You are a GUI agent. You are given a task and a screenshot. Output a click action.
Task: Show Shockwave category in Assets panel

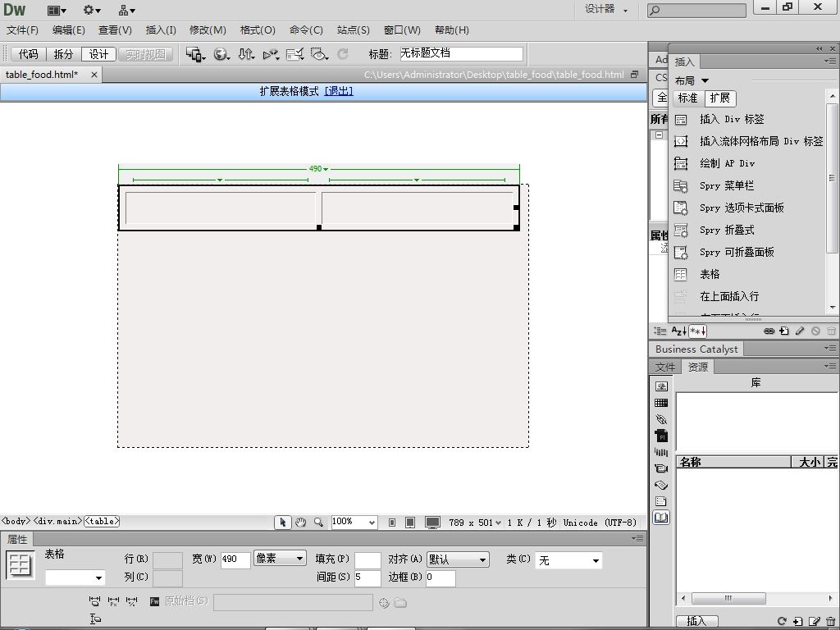(x=662, y=452)
